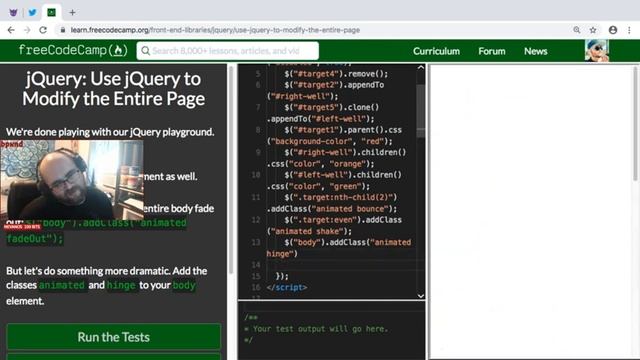The width and height of the screenshot is (640, 360).
Task: Go forward to next page
Action: (x=27, y=30)
